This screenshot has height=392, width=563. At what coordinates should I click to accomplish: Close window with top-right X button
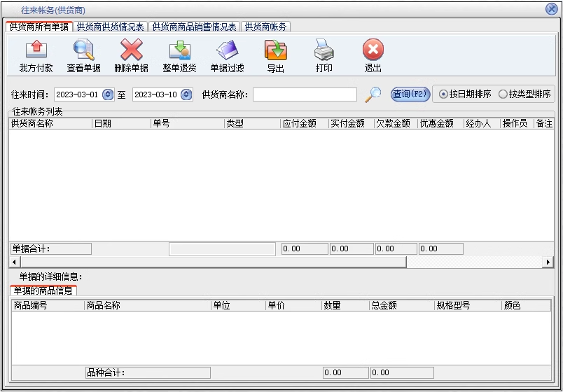pyautogui.click(x=552, y=9)
